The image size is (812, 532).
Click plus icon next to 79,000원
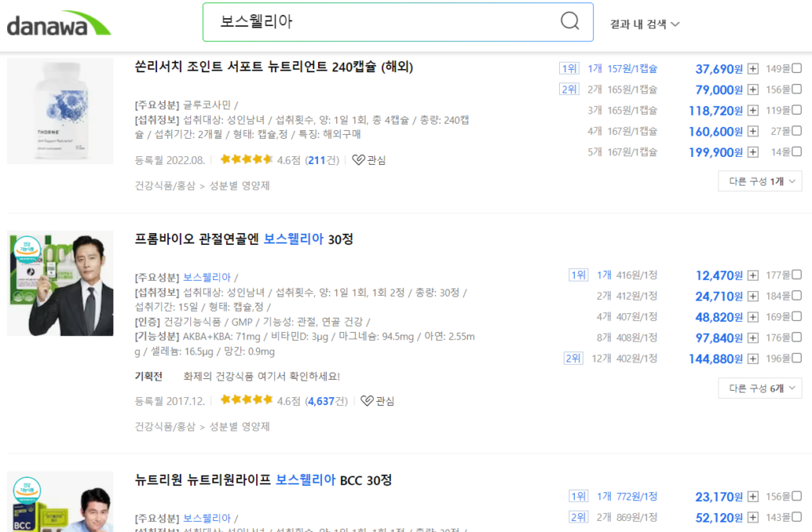coord(753,90)
